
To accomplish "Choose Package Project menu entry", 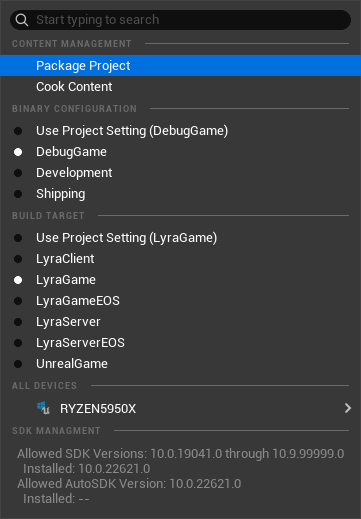I will tap(180, 66).
